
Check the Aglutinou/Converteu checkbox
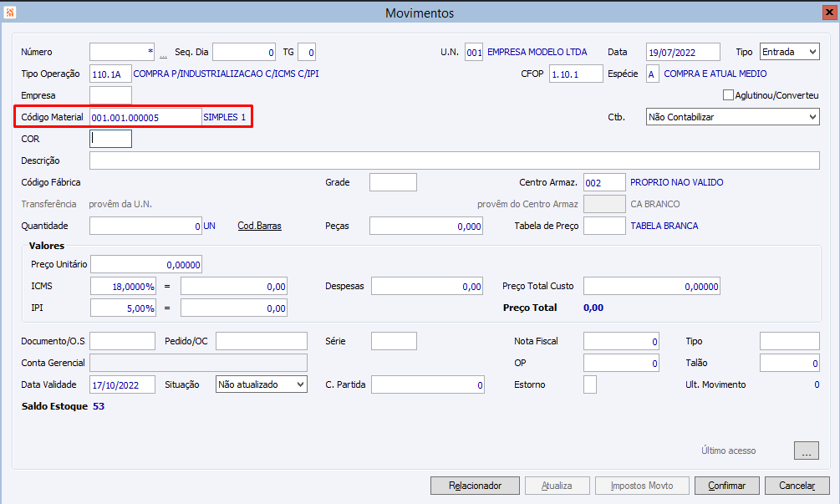coord(728,95)
